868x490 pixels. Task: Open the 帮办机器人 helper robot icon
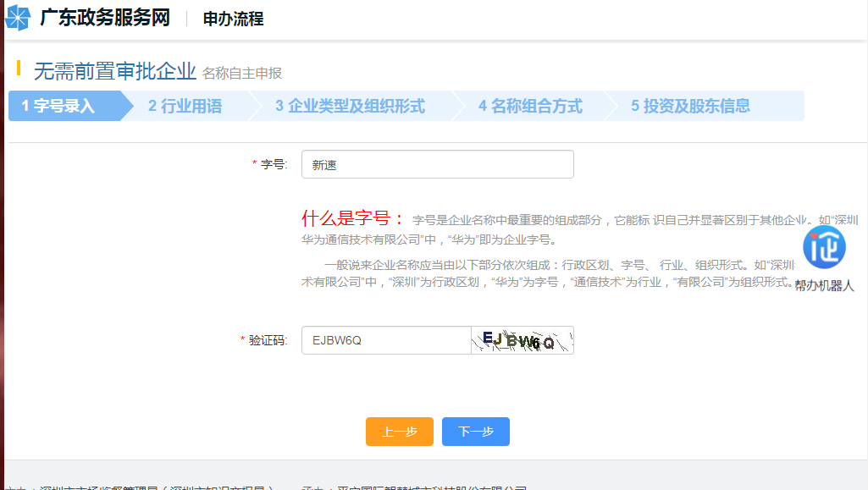coord(824,249)
